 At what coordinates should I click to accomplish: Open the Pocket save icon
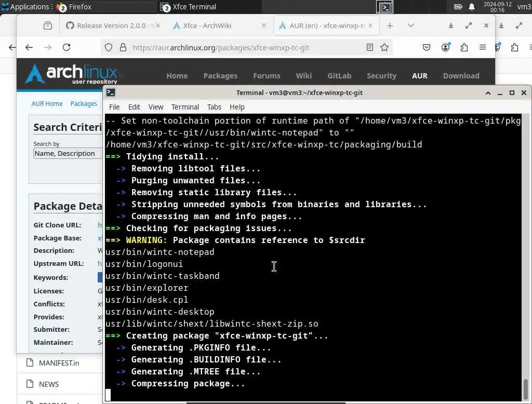tap(427, 47)
